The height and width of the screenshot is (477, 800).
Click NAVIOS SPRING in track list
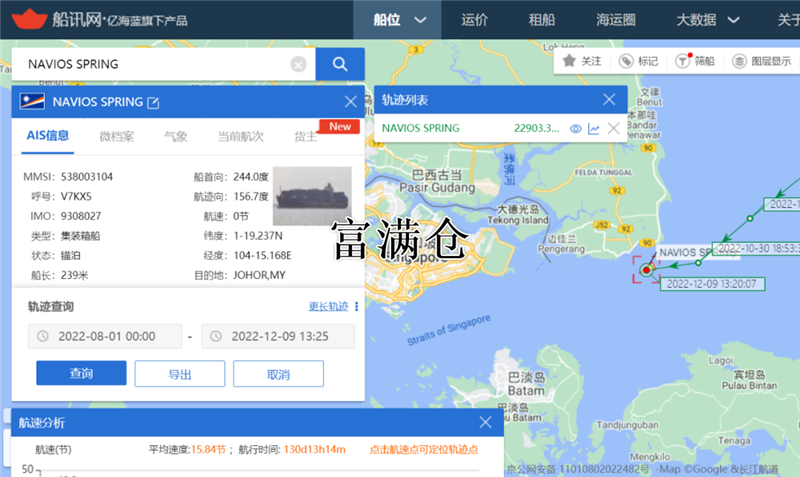[421, 129]
